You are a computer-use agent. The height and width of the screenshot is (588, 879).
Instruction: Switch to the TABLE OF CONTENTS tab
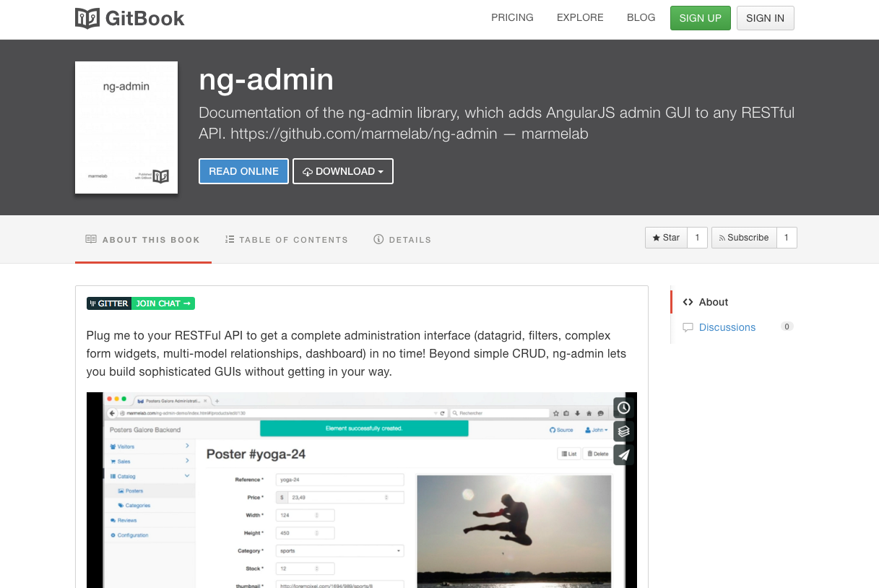[x=287, y=239]
